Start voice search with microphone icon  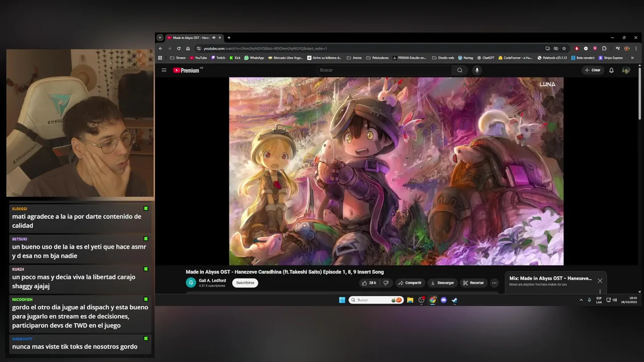[x=477, y=70]
